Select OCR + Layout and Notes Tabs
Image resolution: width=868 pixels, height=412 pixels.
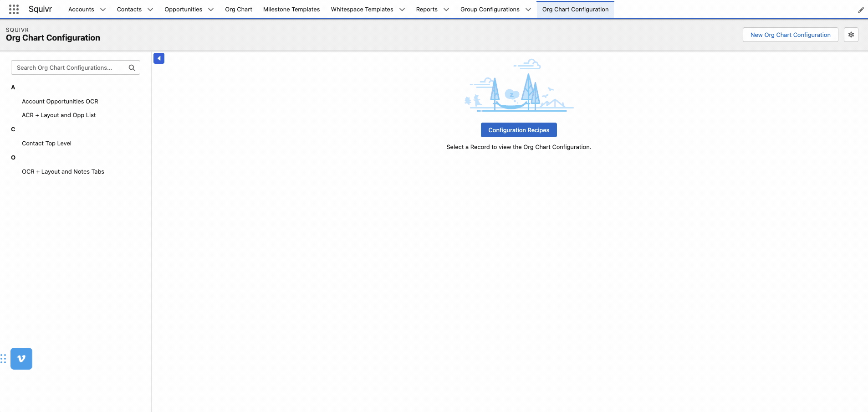pos(63,172)
